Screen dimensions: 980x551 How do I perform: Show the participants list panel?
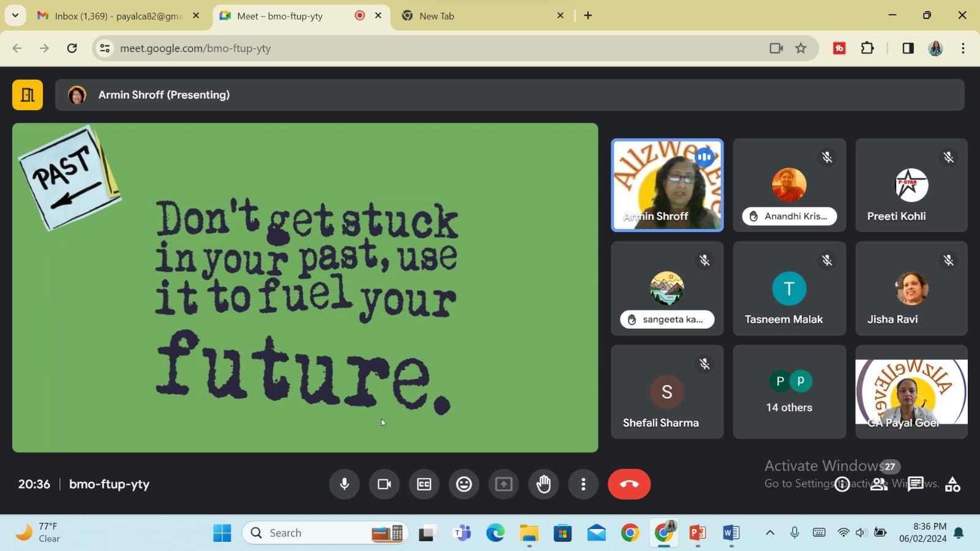click(x=879, y=484)
